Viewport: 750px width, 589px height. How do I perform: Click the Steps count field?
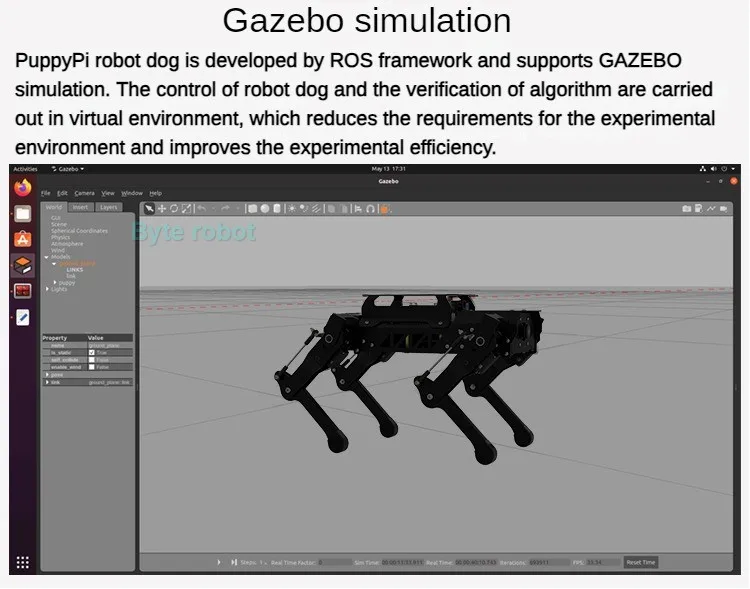tap(263, 563)
